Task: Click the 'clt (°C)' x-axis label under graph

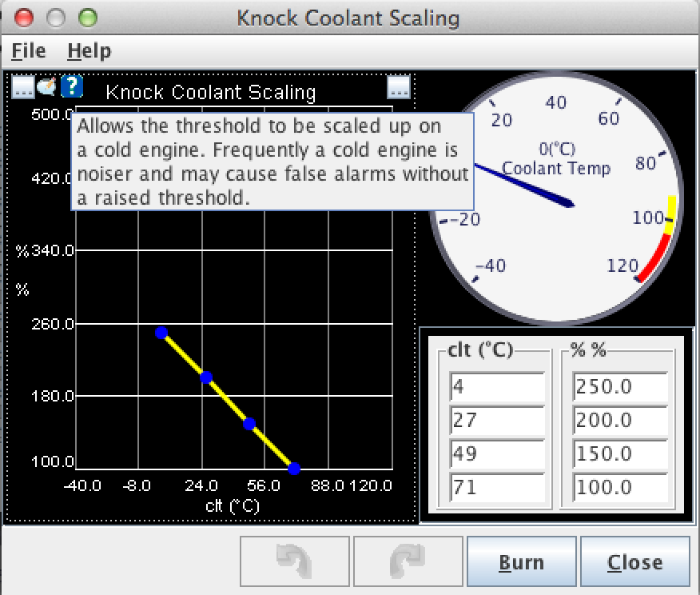Action: point(233,506)
